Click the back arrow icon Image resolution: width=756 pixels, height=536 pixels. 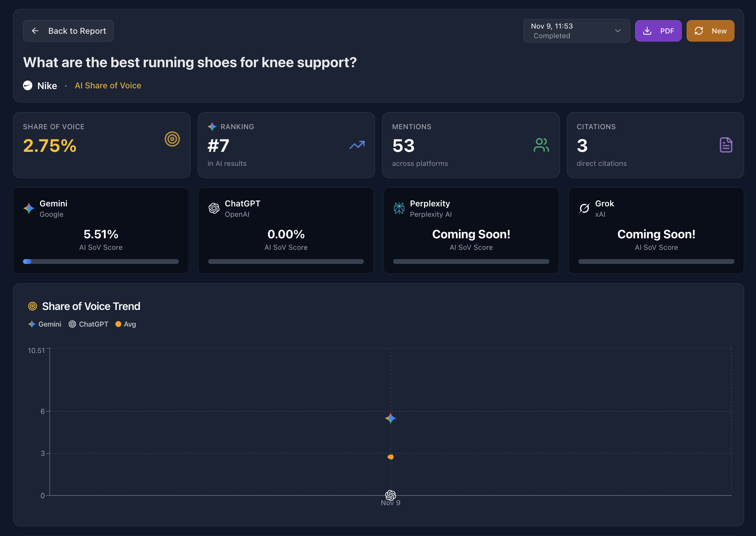[x=35, y=31]
